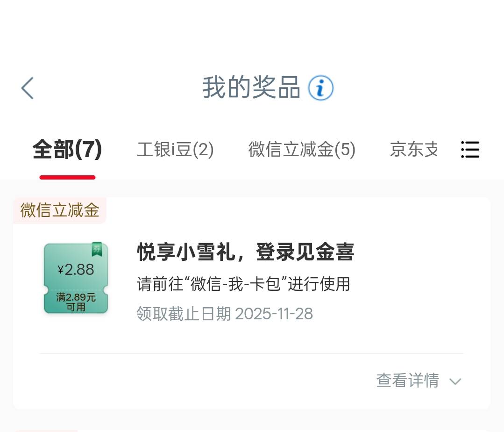This screenshot has height=432, width=504.
Task: Switch to the 微信立减金(5) tab
Action: 302,150
